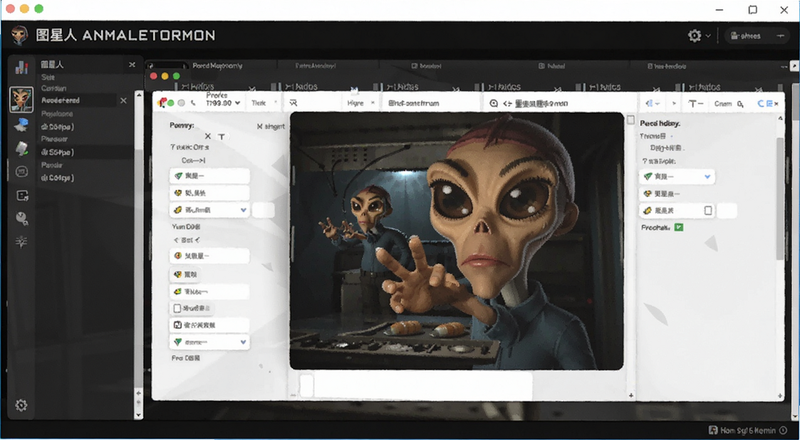The width and height of the screenshot is (800, 440).
Task: Open the bar chart icon in left sidebar
Action: coord(21,67)
